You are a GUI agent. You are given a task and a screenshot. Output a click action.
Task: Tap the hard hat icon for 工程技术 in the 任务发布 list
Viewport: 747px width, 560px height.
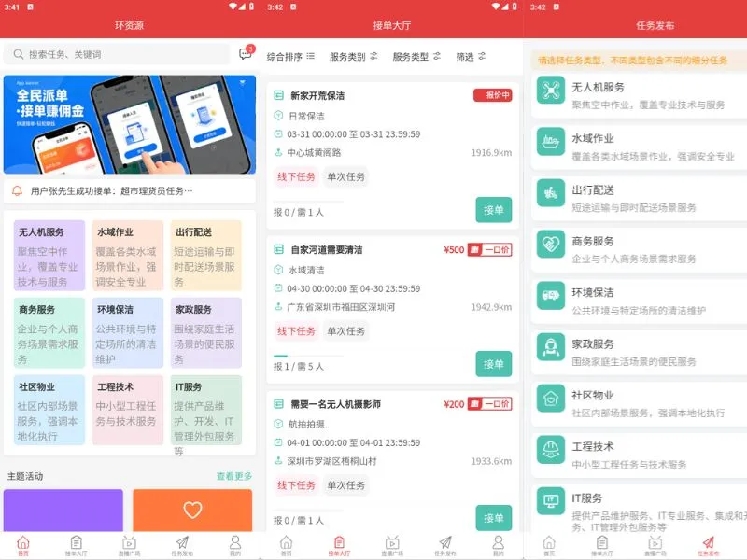pos(550,450)
